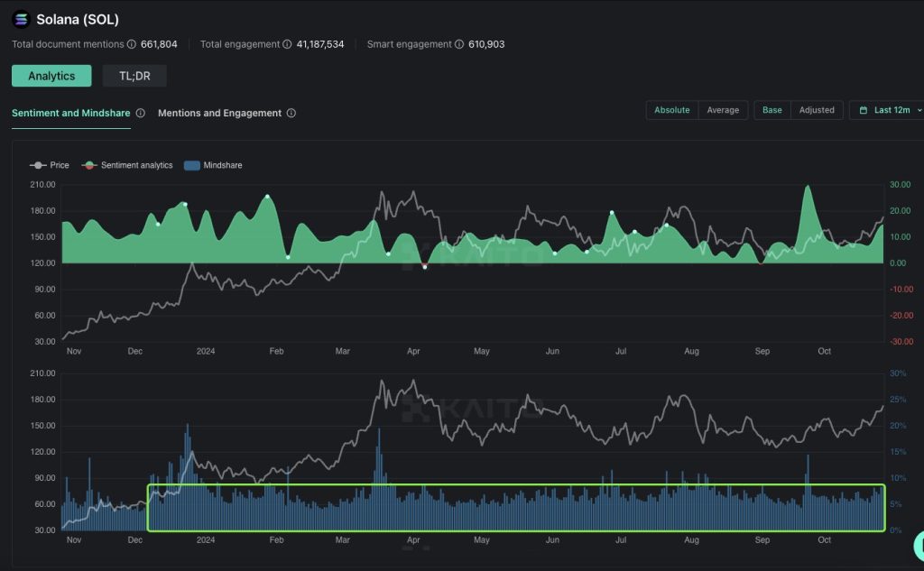The width and height of the screenshot is (924, 571).
Task: Select the Sentiment and Mindshare tab
Action: tap(70, 113)
